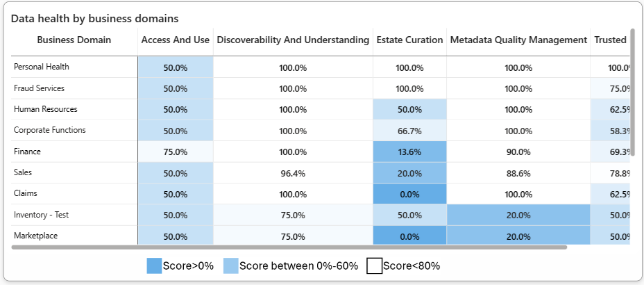This screenshot has width=644, height=285.
Task: Select Corporate Functions business domain
Action: click(x=51, y=131)
